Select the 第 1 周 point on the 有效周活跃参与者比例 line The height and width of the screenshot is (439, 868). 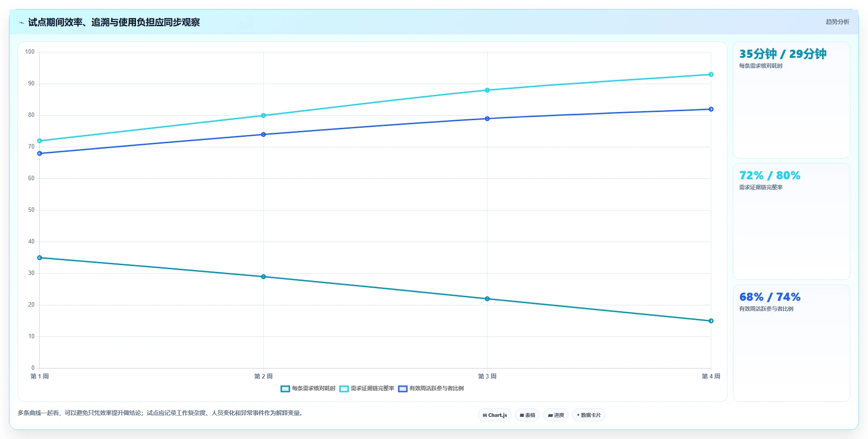point(40,154)
